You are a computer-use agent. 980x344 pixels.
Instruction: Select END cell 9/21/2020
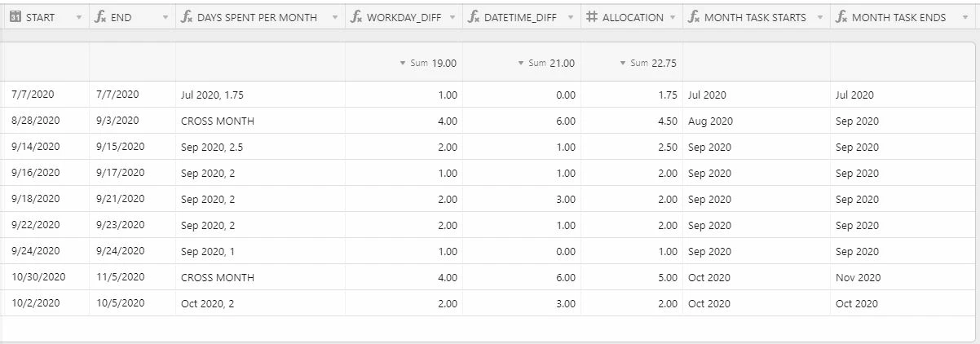pyautogui.click(x=132, y=199)
